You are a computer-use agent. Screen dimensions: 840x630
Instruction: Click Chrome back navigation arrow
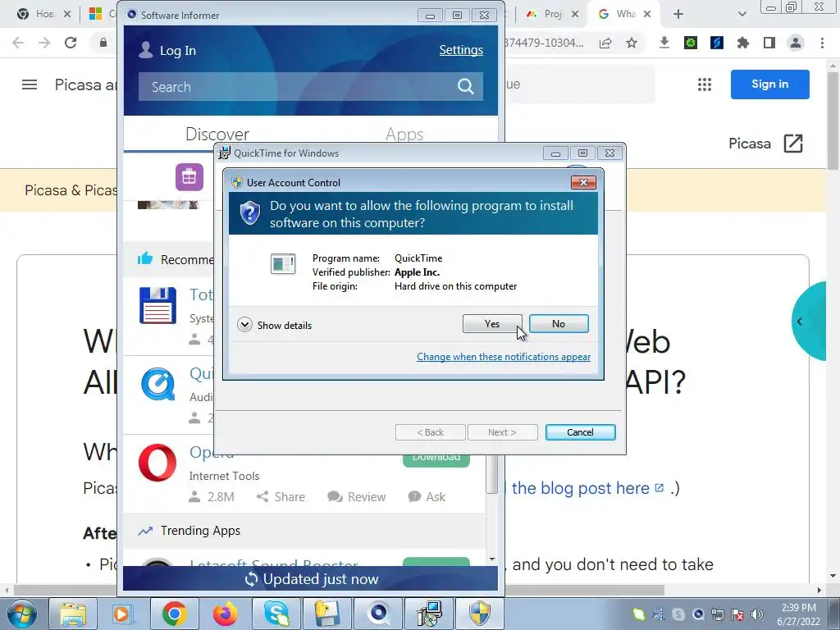click(18, 43)
